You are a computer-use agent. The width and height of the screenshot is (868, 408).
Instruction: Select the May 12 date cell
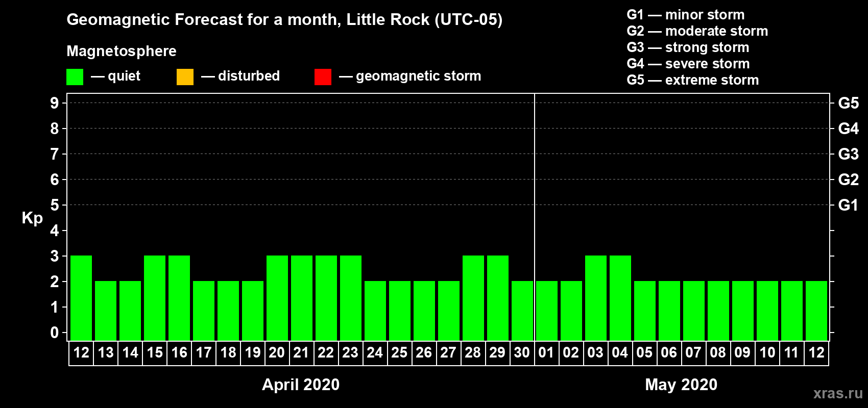(x=816, y=353)
